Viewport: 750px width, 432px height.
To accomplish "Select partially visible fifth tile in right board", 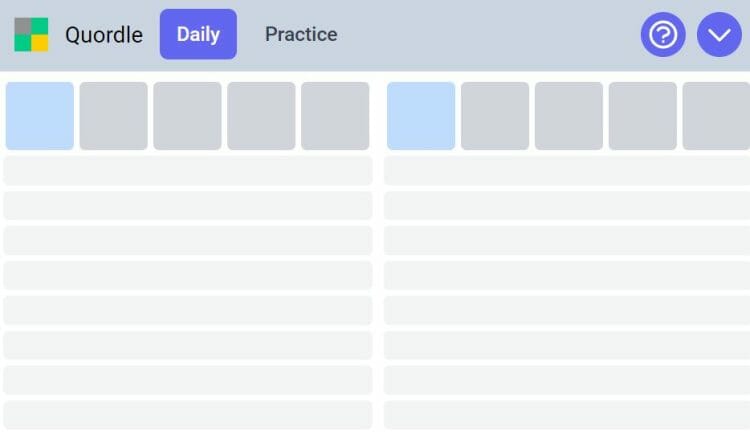I will click(x=716, y=116).
